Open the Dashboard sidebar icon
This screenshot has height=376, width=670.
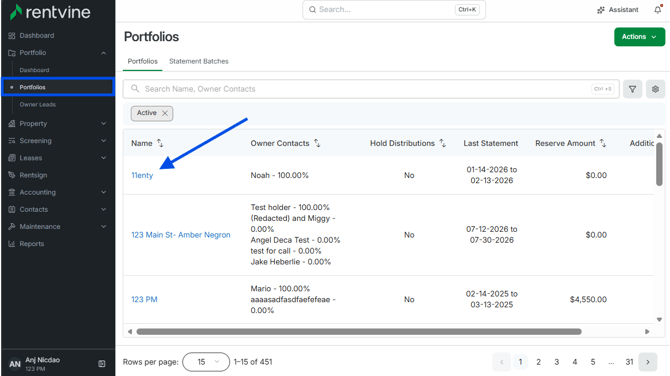point(12,35)
